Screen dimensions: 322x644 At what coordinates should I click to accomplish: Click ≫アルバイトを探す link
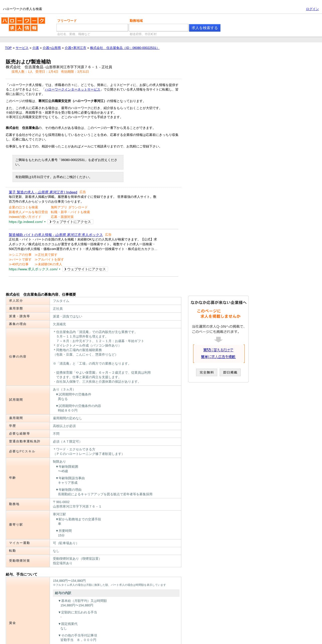point(49,260)
